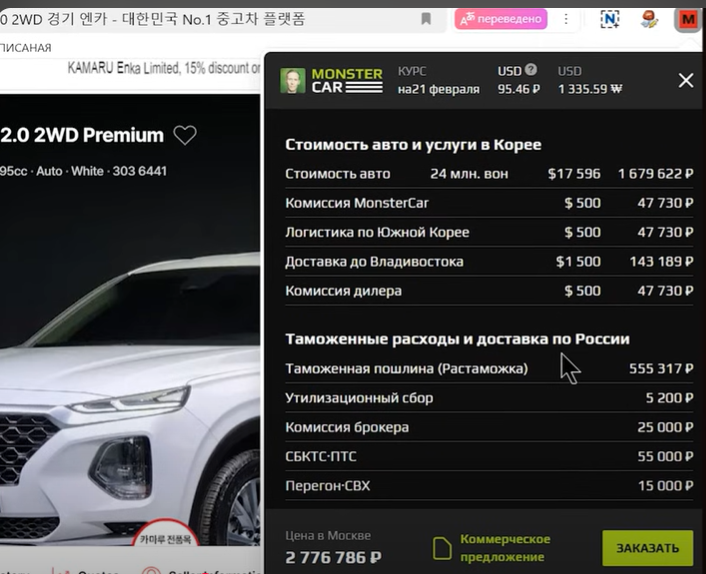Image resolution: width=706 pixels, height=574 pixels.
Task: Click the Цена в Москве label
Action: (328, 536)
